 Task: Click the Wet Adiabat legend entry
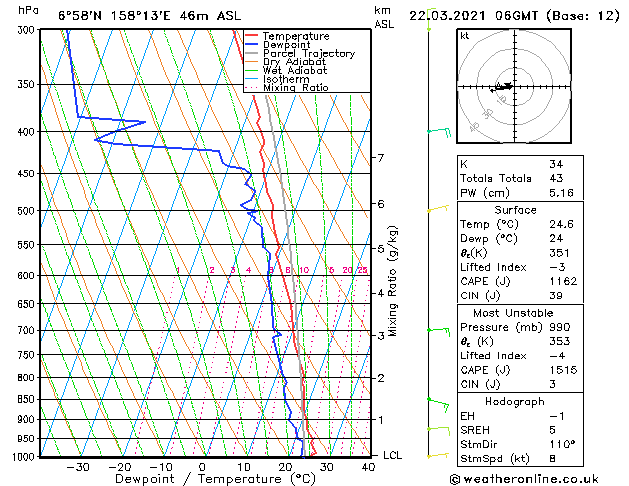click(295, 70)
